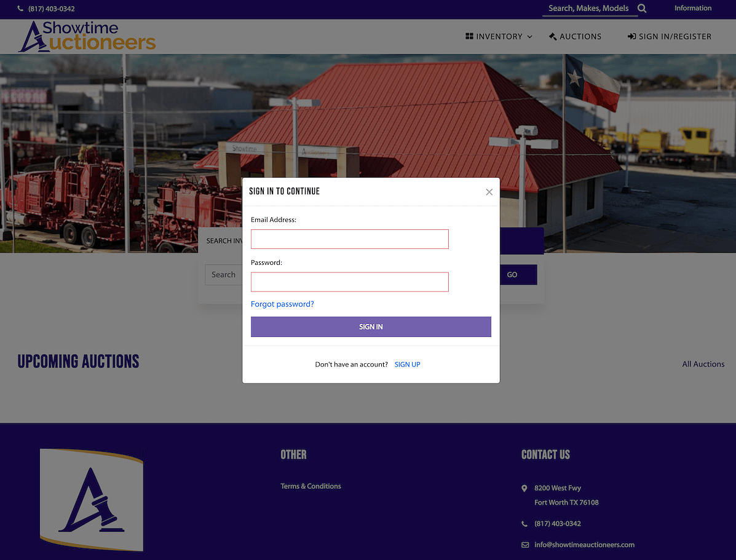Click the envelope icon near the footer email
The width and height of the screenshot is (736, 560).
[524, 545]
